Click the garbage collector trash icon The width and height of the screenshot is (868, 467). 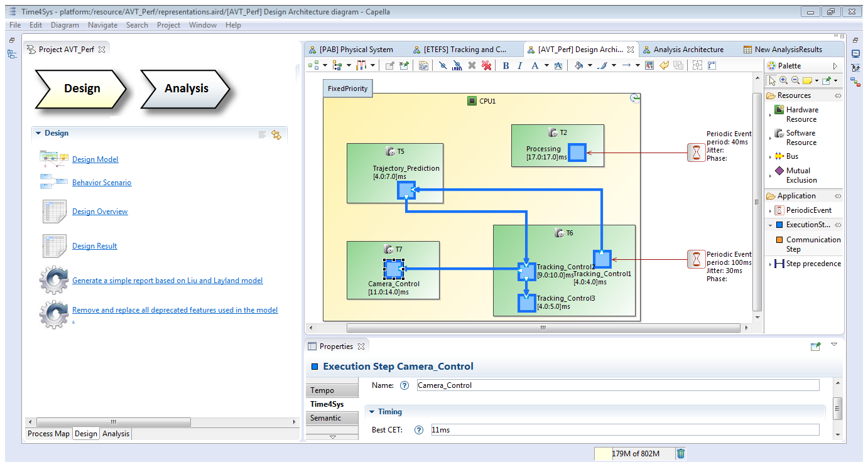[x=681, y=453]
